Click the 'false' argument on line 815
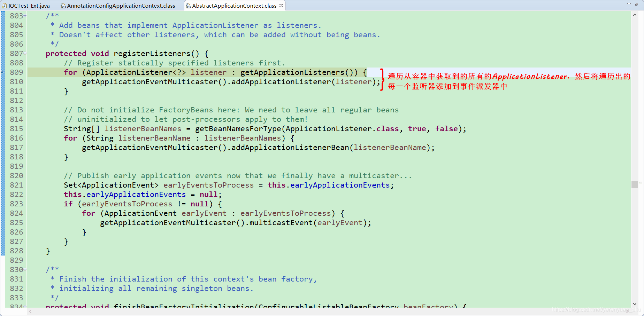644x316 pixels. tap(446, 129)
